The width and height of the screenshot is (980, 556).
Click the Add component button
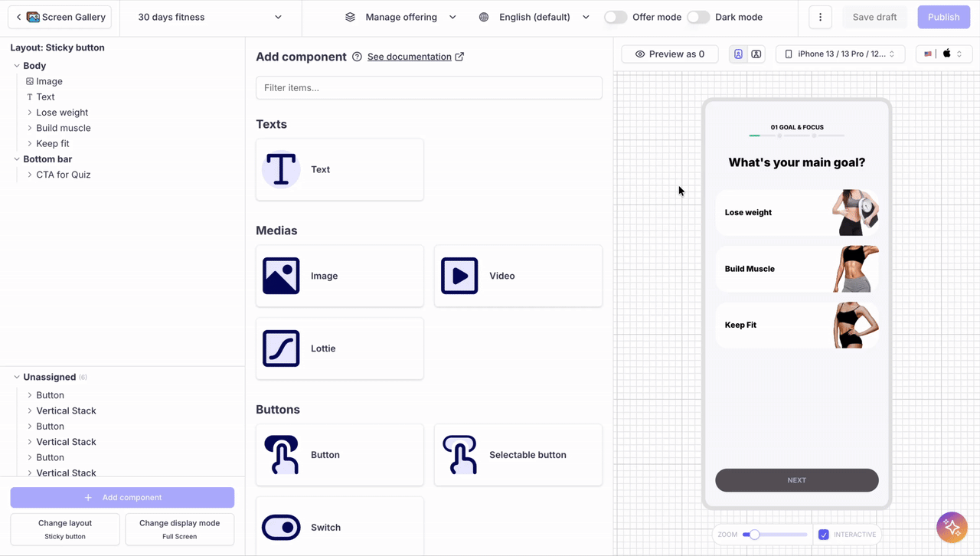click(x=122, y=498)
